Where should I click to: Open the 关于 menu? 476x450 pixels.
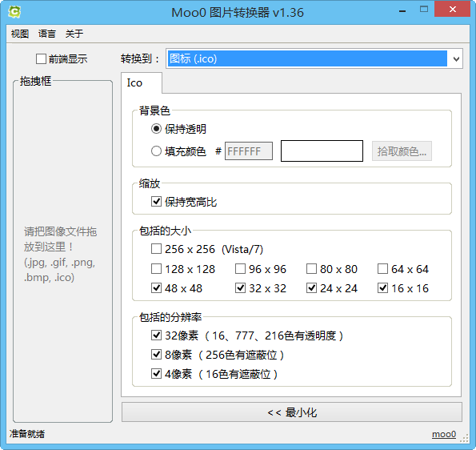(x=74, y=34)
